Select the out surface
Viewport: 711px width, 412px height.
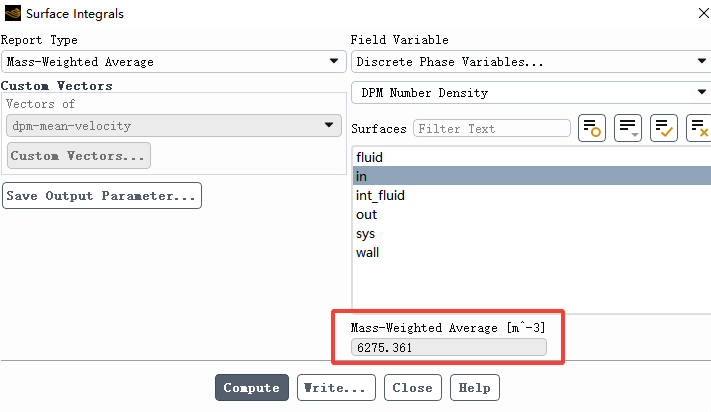(531, 214)
